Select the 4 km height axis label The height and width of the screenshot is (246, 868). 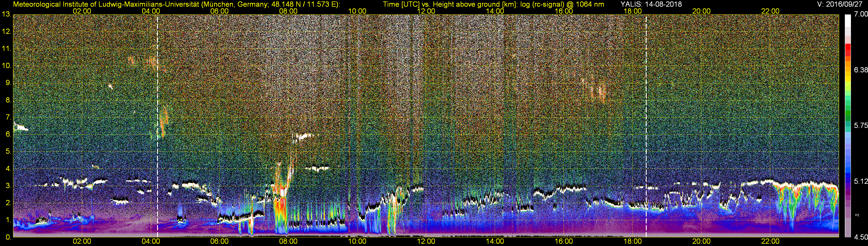coord(8,169)
